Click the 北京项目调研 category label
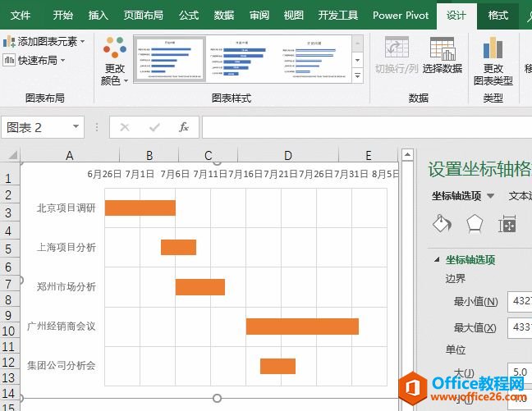 66,208
